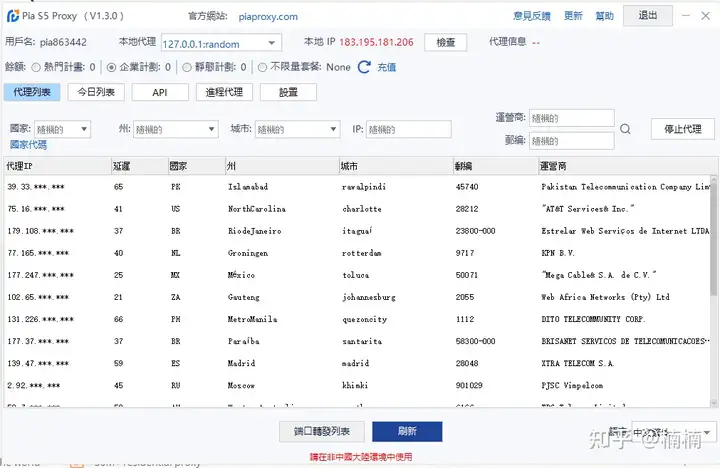720x468 pixels.
Task: Click the magnifier search icon beside the filters
Action: tap(625, 129)
